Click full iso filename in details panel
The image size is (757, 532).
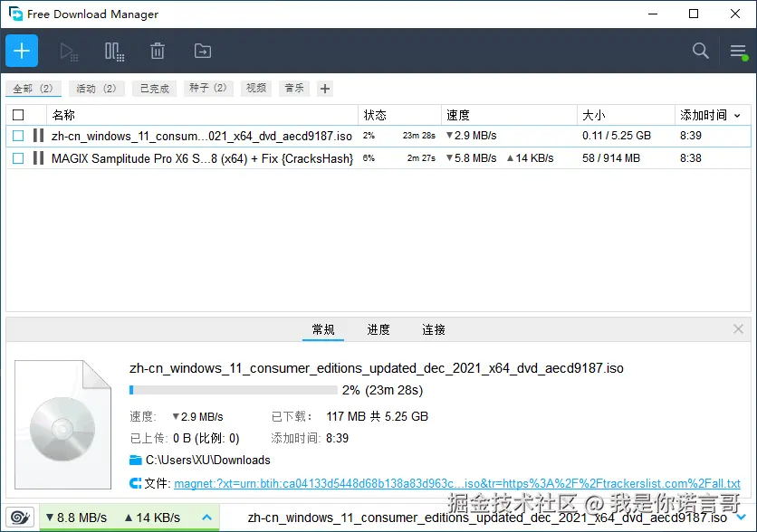(377, 368)
